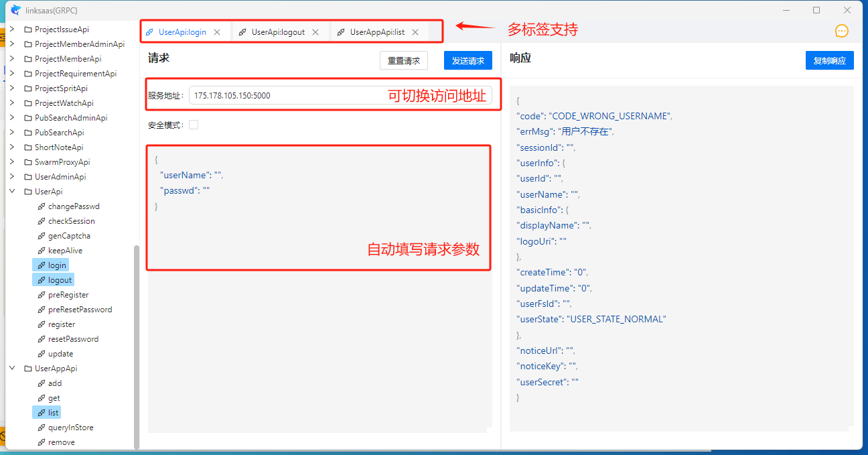Screen dimensions: 868x455
Task: Click the link icon beside queryInStore
Action: point(42,428)
